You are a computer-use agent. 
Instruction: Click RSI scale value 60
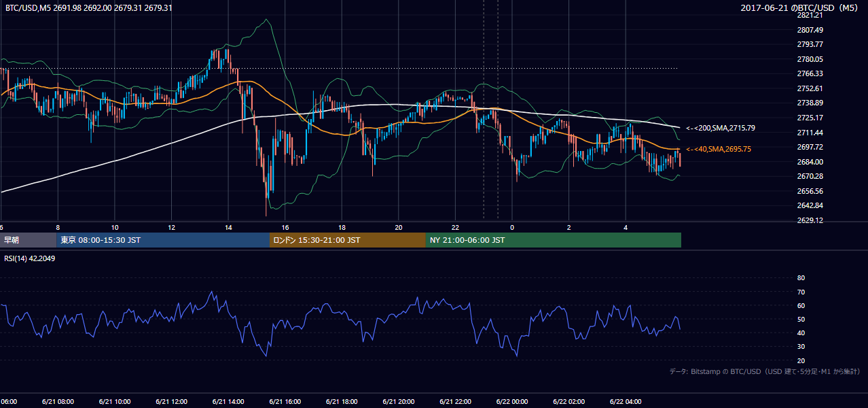click(801, 305)
